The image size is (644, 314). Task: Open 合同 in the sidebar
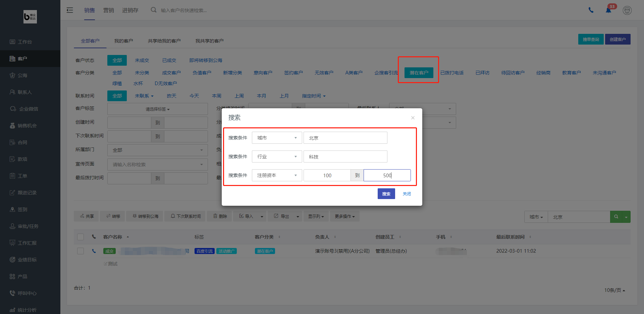tap(30, 142)
